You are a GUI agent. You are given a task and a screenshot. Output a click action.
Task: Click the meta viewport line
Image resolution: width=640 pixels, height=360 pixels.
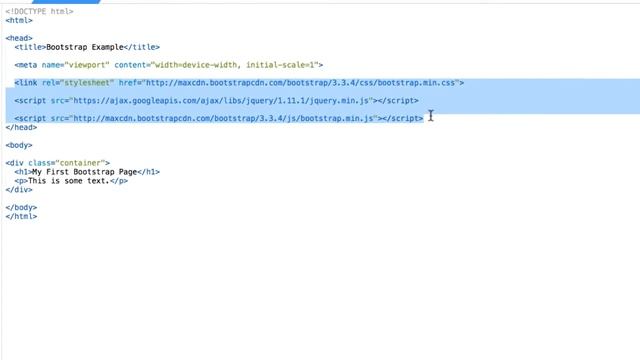[x=169, y=65]
